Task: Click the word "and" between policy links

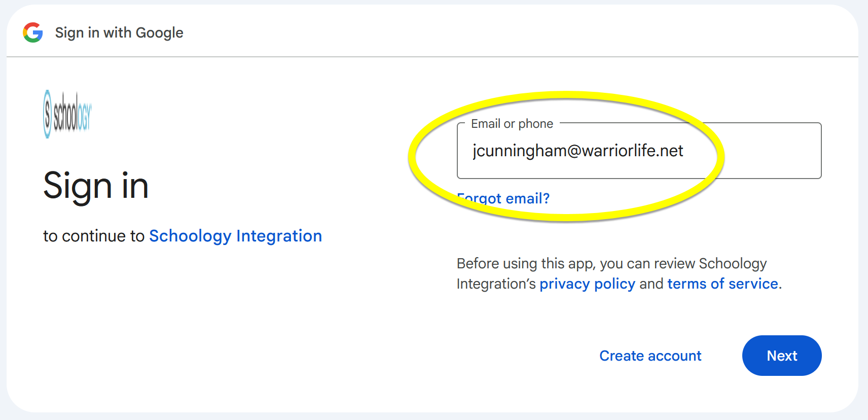Action: click(x=651, y=284)
